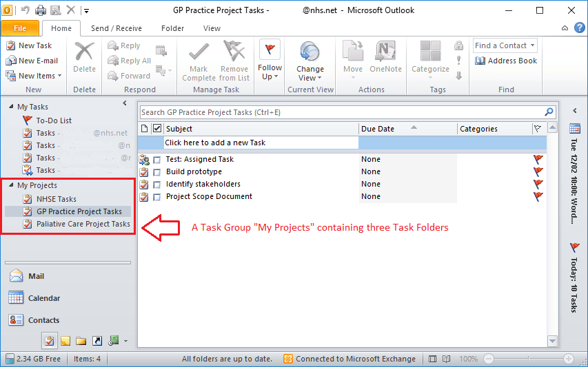Expand the To-Do Bar
This screenshot has height=367, width=588.
tap(574, 110)
